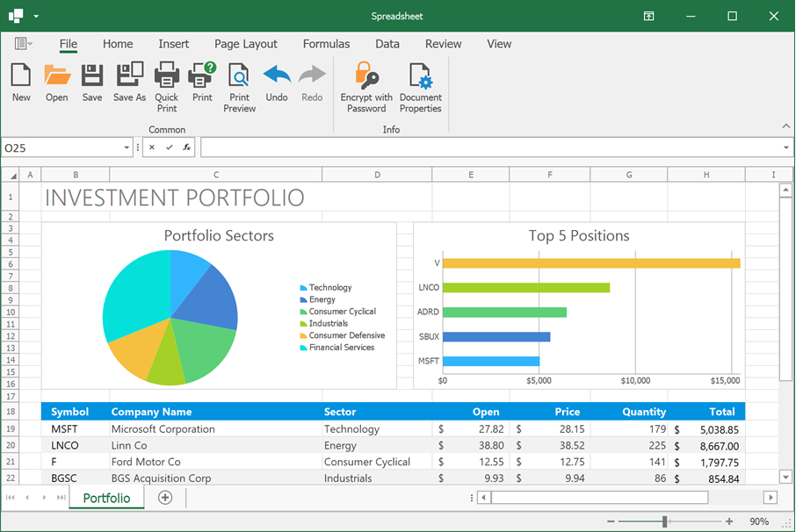796x532 pixels.
Task: Open the Formulas tab
Action: coord(327,44)
